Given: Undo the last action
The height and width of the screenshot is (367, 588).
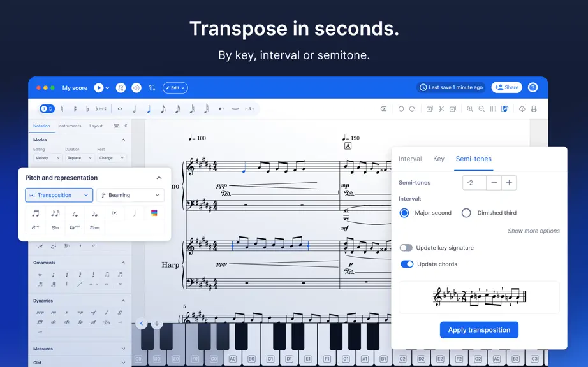Looking at the screenshot, I should coord(401,108).
